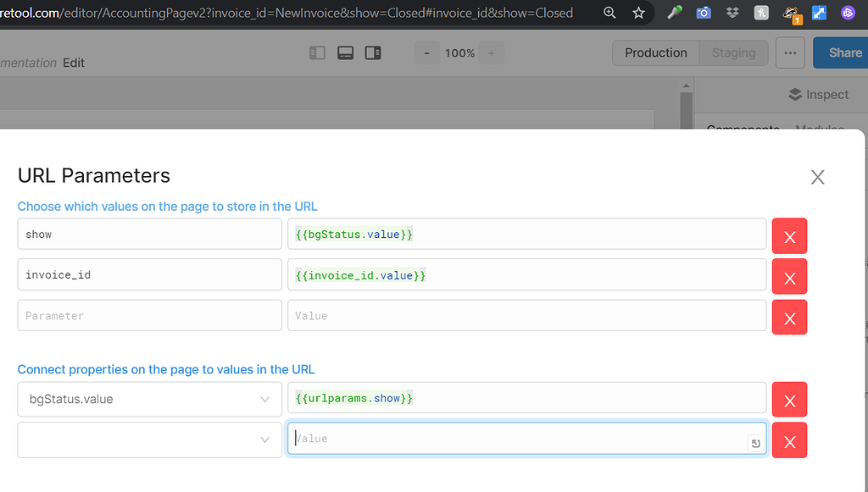The height and width of the screenshot is (492, 868).
Task: Open the overflow (...) menu next to Share
Action: 790,53
